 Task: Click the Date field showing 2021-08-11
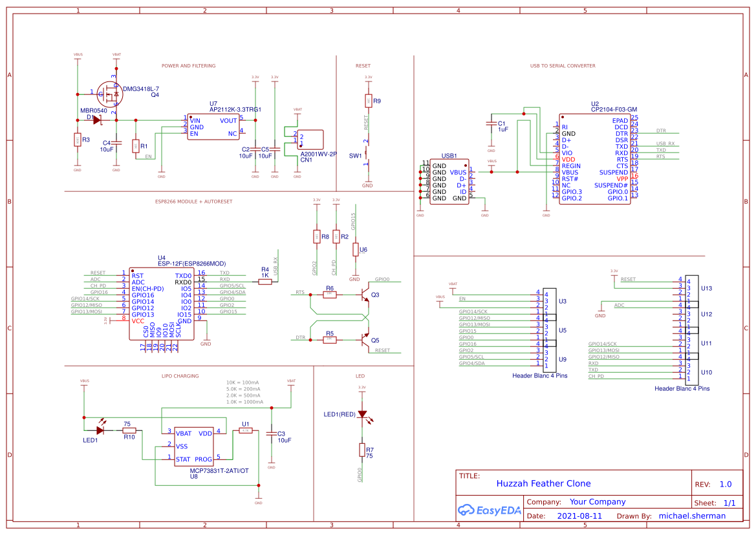578,516
